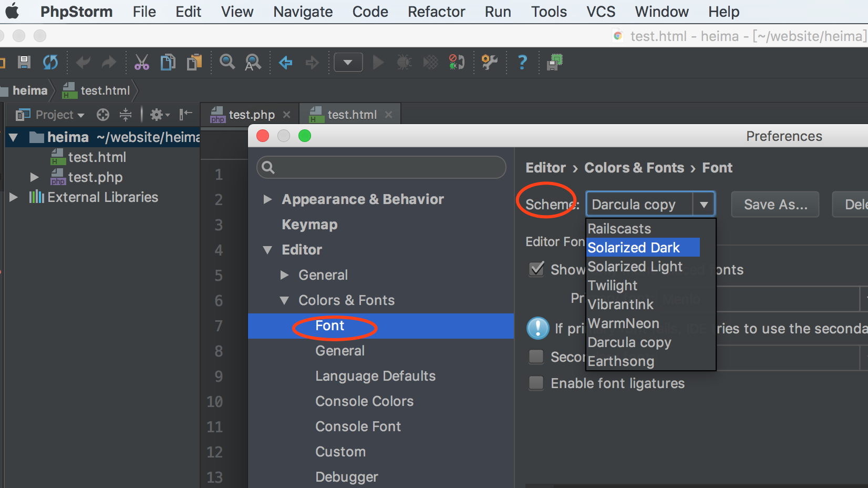Click the Hide Project panel icon
The width and height of the screenshot is (868, 488).
(185, 114)
